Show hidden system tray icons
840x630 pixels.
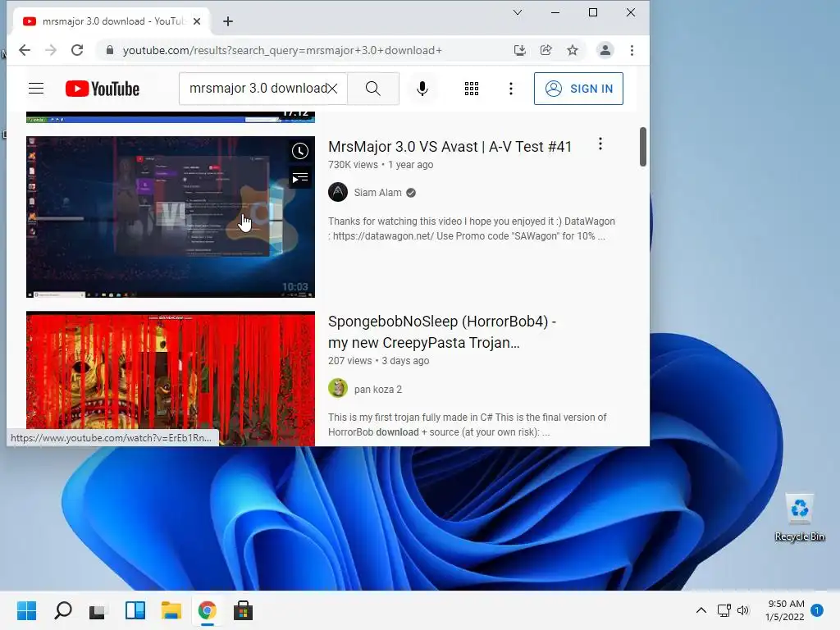(x=701, y=610)
